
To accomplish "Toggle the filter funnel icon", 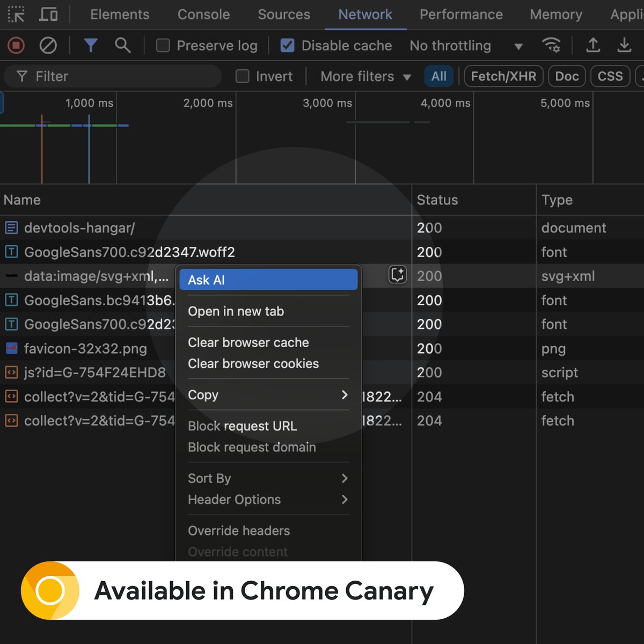I will [x=91, y=46].
